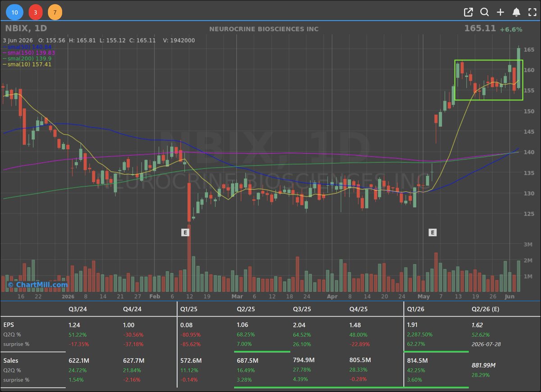This screenshot has height=392, width=541.
Task: Click the NBIX, 1D symbol label
Action: pyautogui.click(x=26, y=28)
